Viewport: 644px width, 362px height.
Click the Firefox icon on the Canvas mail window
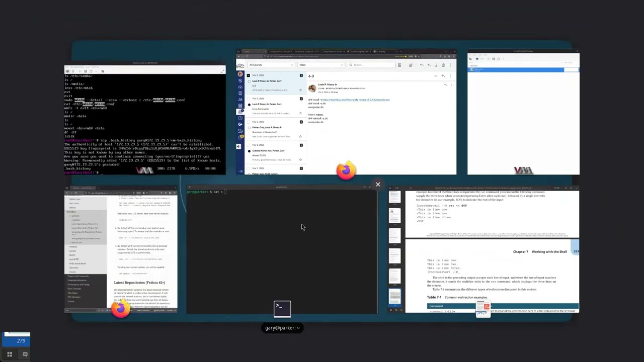tap(346, 170)
